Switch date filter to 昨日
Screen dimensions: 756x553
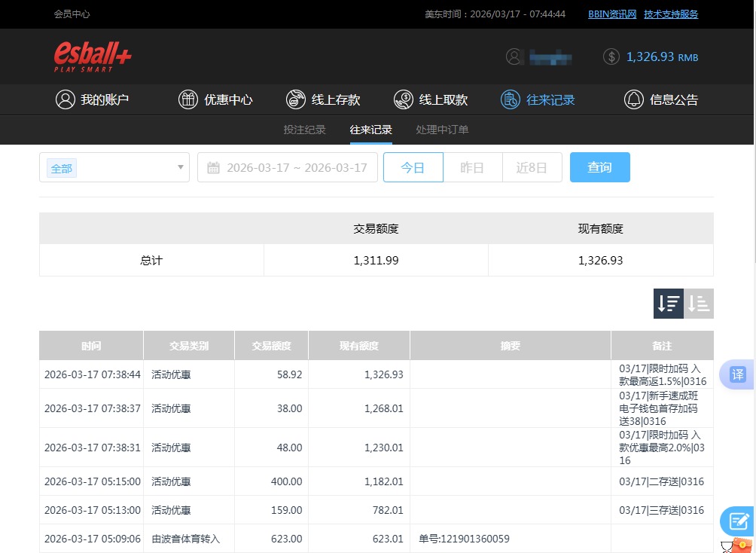pyautogui.click(x=472, y=167)
